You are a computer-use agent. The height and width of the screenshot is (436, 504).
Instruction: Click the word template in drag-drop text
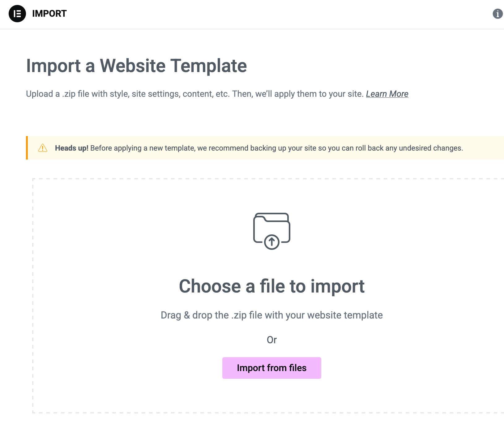363,315
